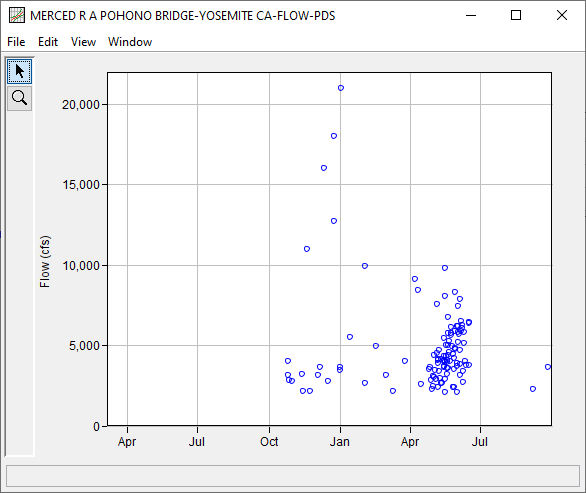
Task: Close the plot window
Action: pos(562,15)
